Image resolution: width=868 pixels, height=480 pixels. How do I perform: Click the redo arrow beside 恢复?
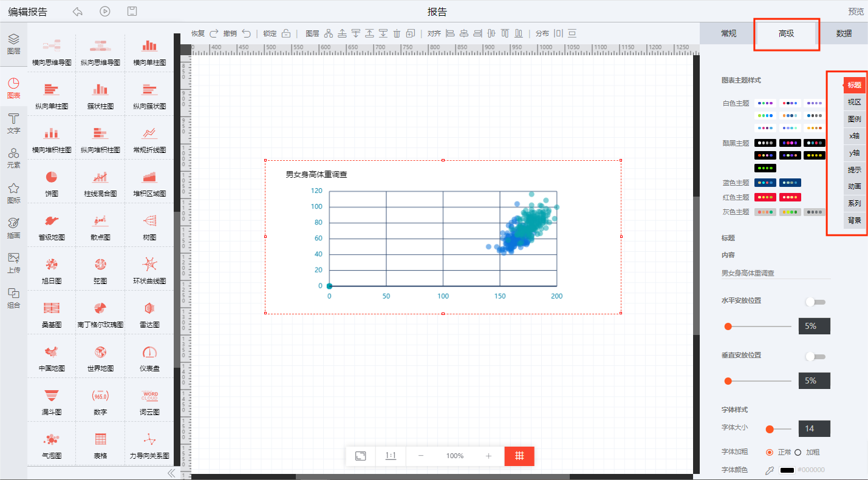pyautogui.click(x=214, y=33)
